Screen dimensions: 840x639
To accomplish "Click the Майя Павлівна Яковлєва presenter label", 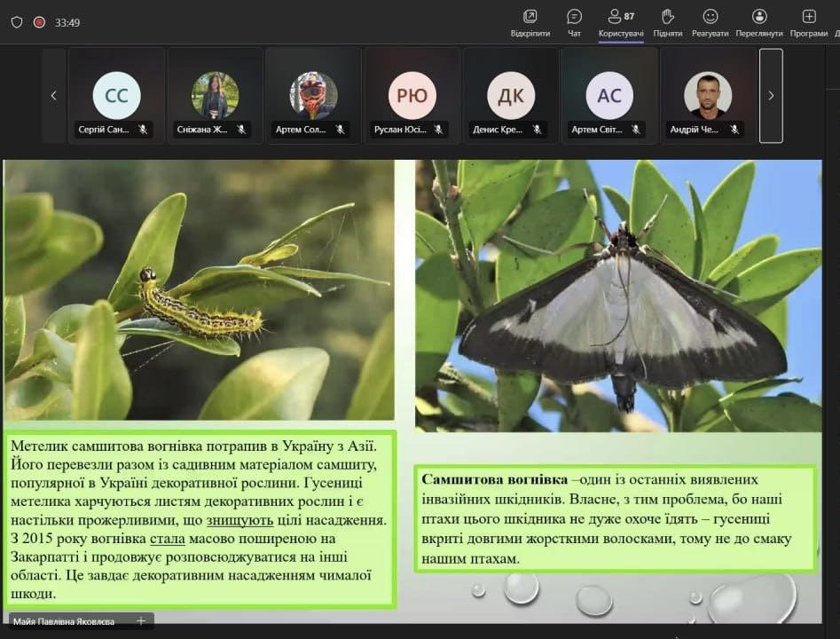I will click(64, 621).
